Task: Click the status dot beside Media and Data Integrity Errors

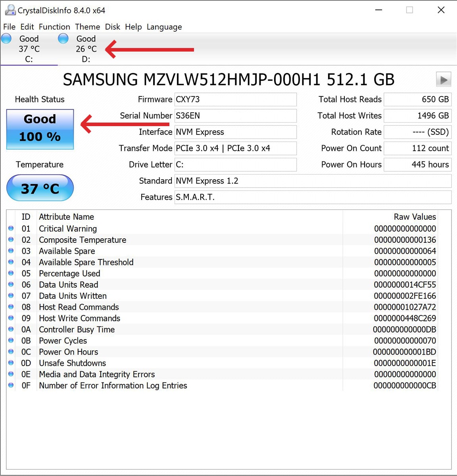Action: 11,374
